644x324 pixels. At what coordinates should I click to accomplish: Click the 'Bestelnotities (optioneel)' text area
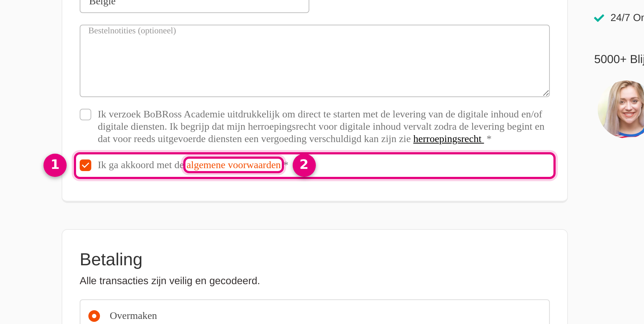tap(314, 61)
